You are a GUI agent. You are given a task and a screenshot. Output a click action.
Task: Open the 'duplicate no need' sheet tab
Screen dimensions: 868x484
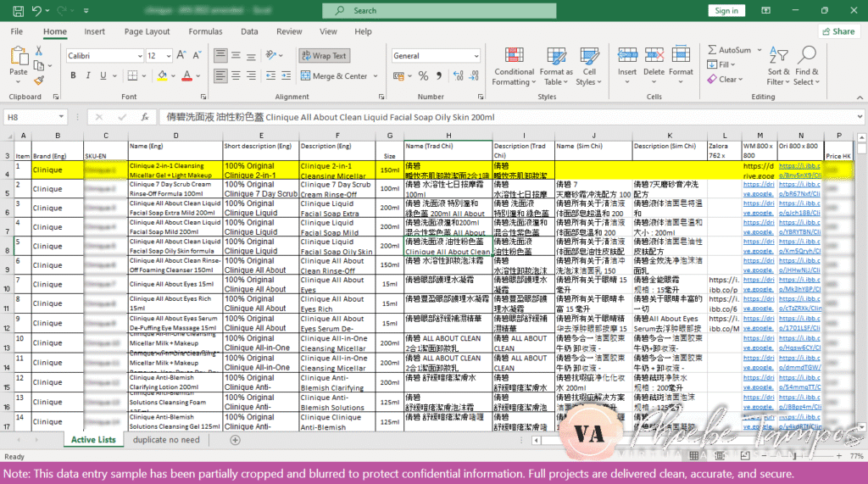[x=166, y=440]
